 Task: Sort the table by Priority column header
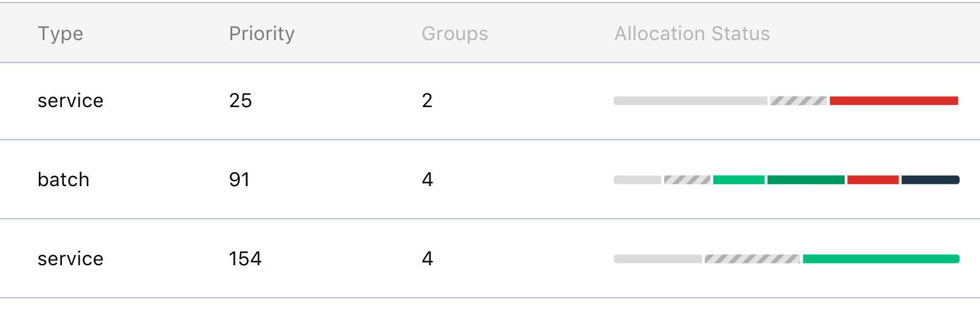tap(262, 33)
